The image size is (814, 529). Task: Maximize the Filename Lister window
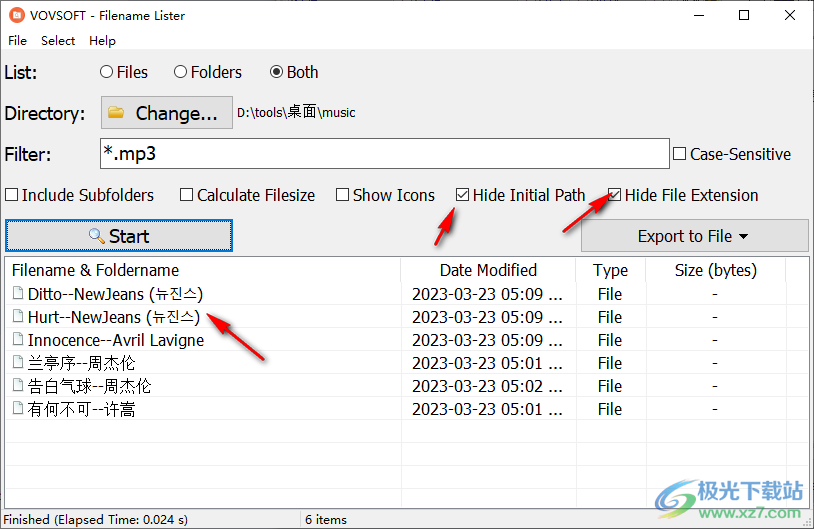pos(744,15)
